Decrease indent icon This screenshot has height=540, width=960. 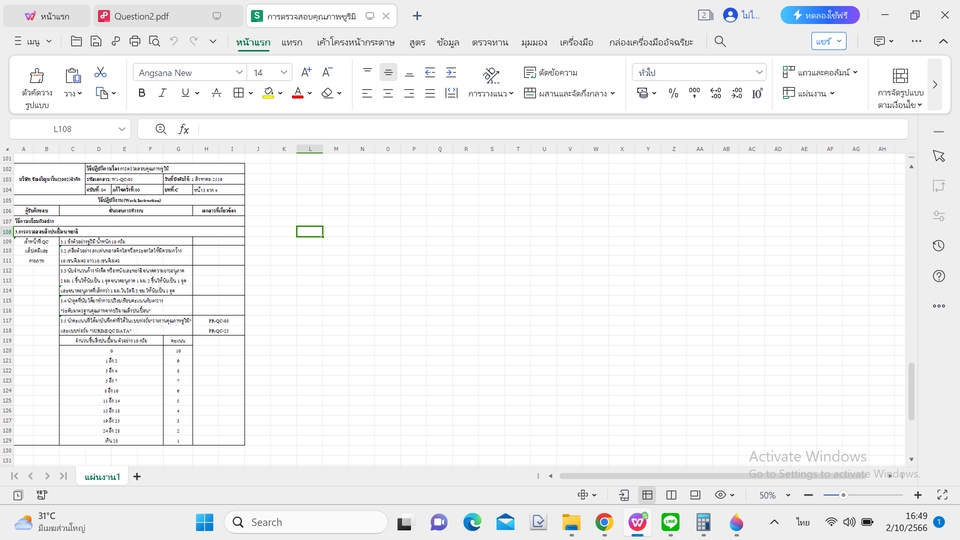click(x=430, y=72)
